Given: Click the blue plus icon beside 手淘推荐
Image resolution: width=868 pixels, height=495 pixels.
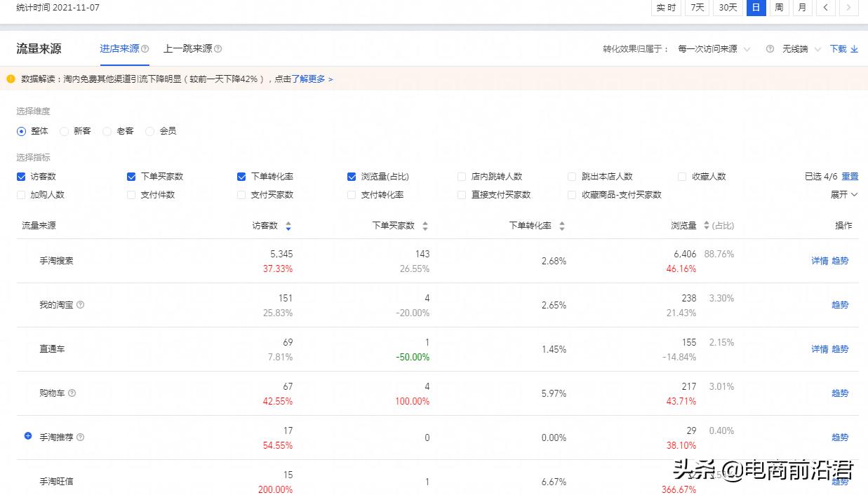Looking at the screenshot, I should pyautogui.click(x=27, y=436).
